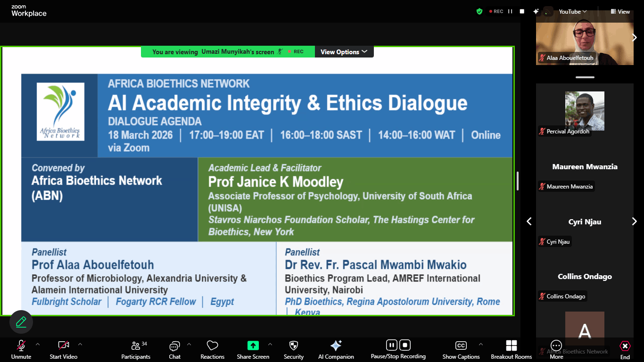Click the "17:00–19:00 EAT" time text

227,135
